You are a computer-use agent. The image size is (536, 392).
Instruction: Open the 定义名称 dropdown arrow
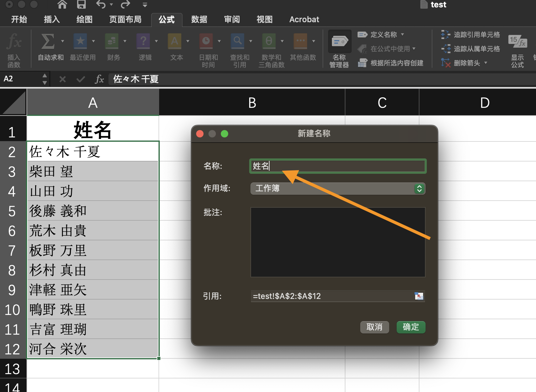403,35
